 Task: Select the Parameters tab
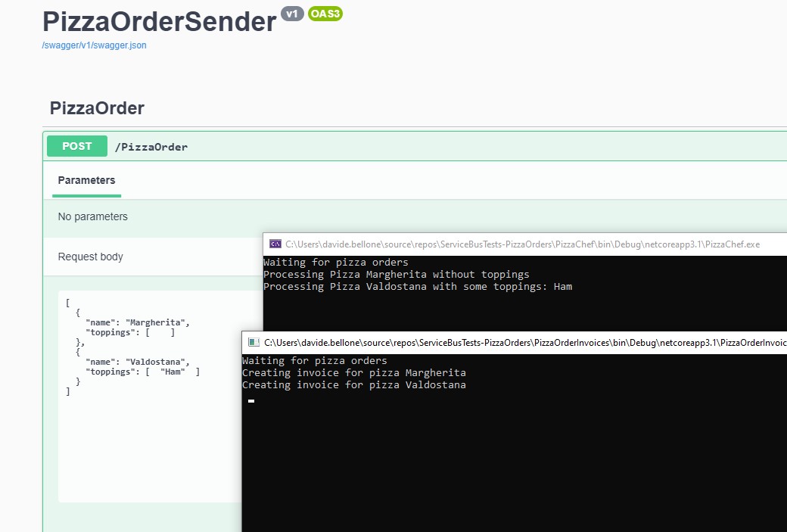click(86, 180)
